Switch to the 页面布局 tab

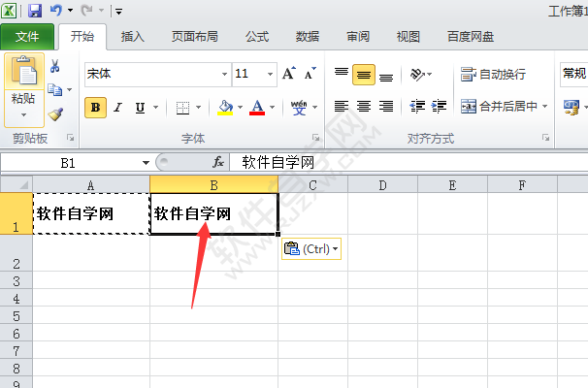click(195, 37)
